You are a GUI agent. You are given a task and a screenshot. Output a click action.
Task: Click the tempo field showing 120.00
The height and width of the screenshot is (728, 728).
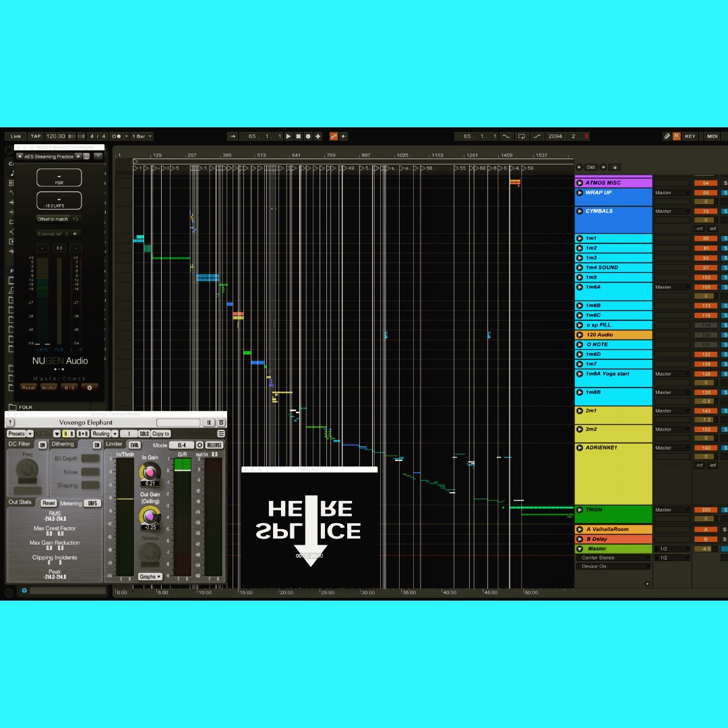click(55, 136)
